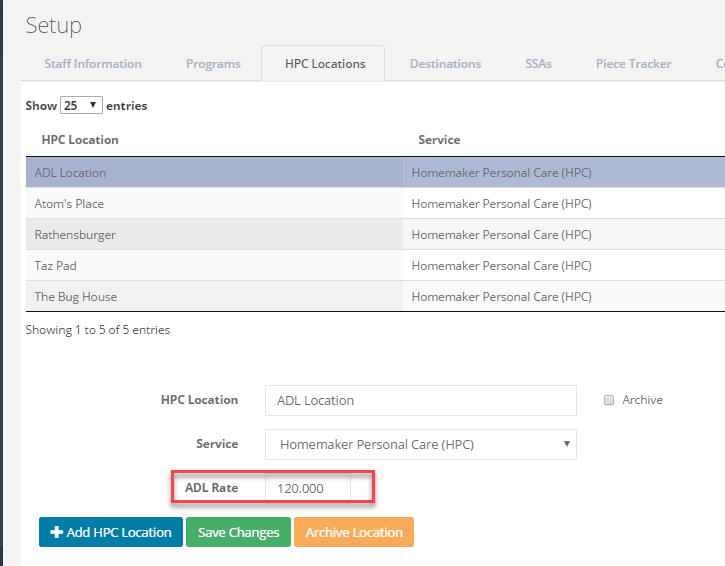The width and height of the screenshot is (725, 566).
Task: Open the Programs tab
Action: (213, 64)
